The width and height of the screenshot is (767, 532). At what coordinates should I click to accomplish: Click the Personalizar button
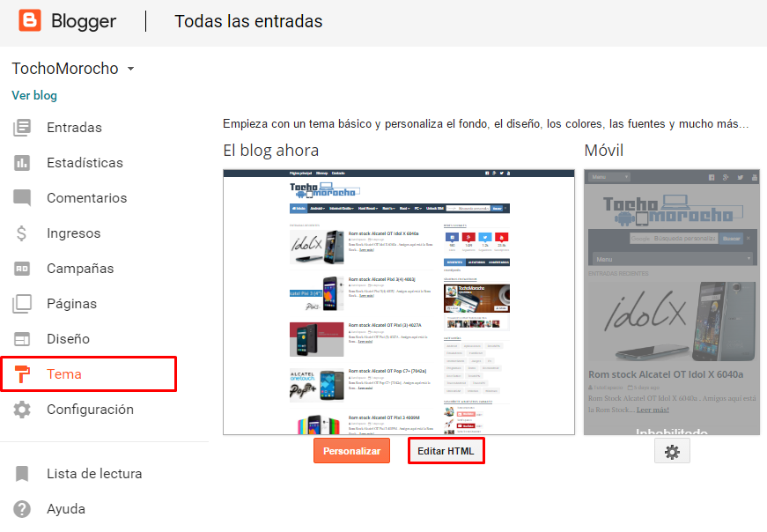351,451
